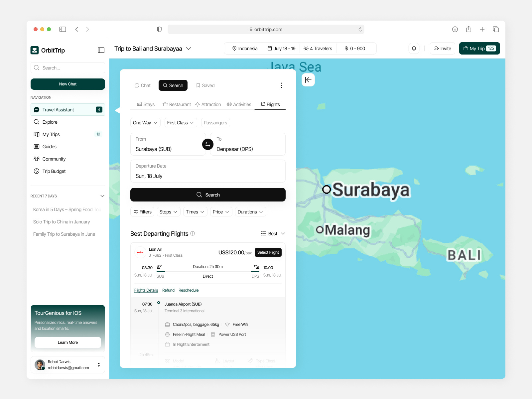Open Guides in navigation
The image size is (532, 399).
point(68,147)
